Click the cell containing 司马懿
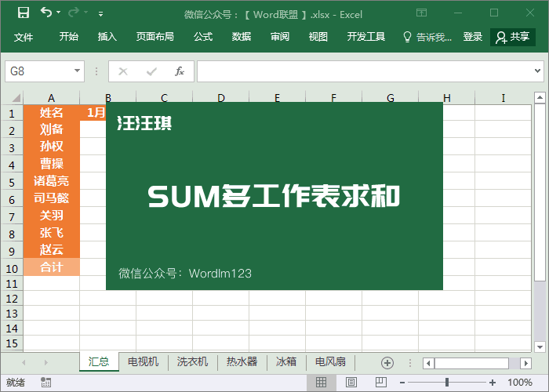 point(52,198)
